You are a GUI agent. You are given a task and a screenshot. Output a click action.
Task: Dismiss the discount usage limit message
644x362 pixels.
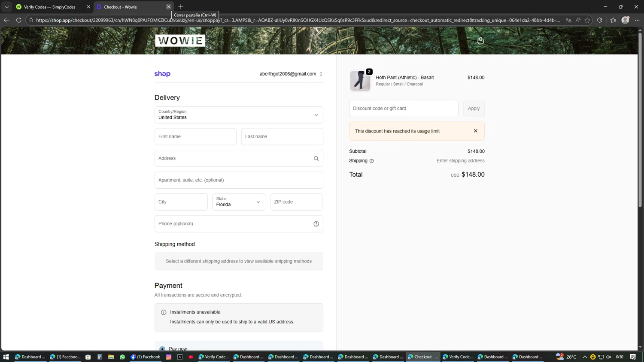475,131
